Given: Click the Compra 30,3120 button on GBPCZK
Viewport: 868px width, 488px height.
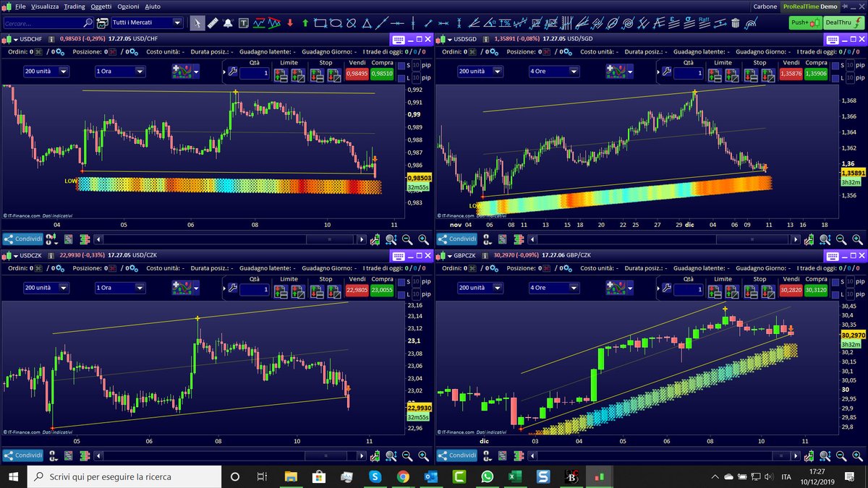Looking at the screenshot, I should tap(816, 289).
